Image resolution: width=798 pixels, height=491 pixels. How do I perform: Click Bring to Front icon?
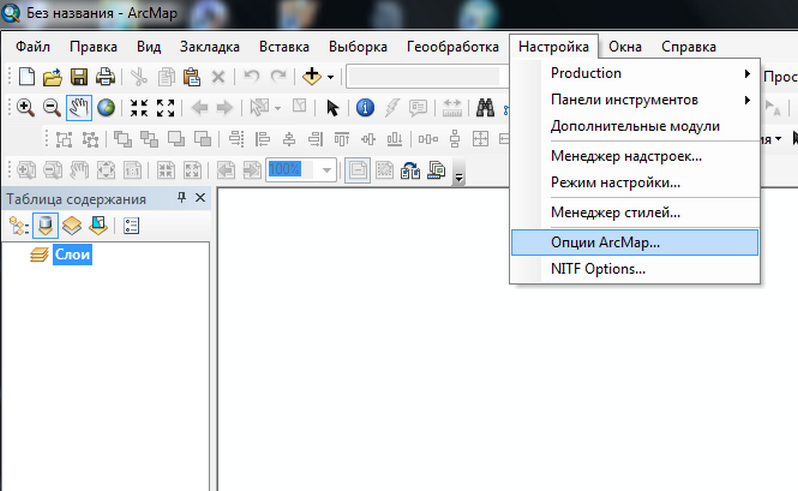122,139
